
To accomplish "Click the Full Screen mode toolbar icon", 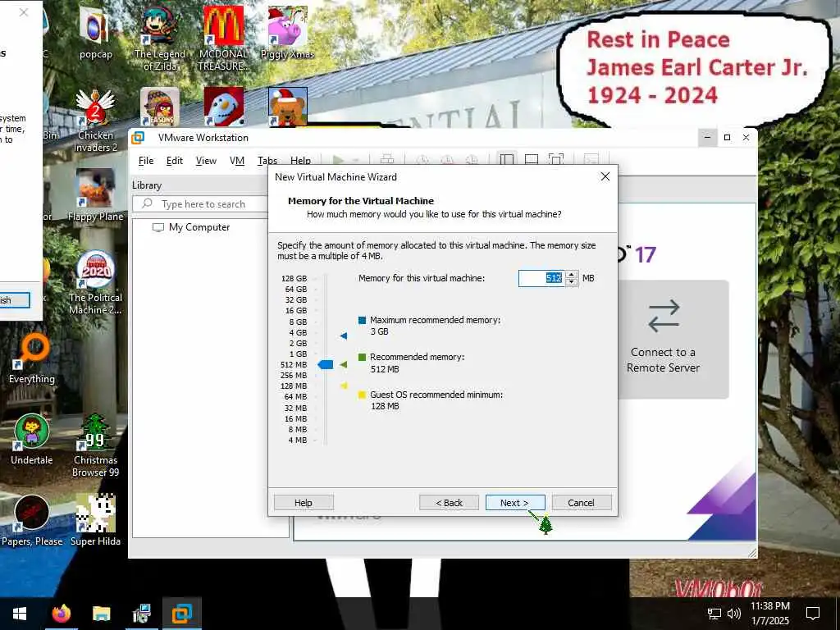I will (556, 160).
